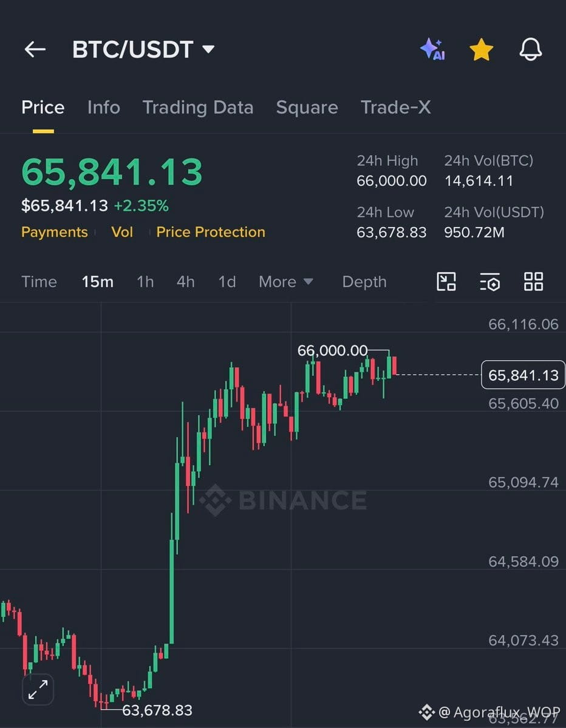Image resolution: width=566 pixels, height=728 pixels.
Task: Tap the +2.35% change value
Action: (141, 206)
